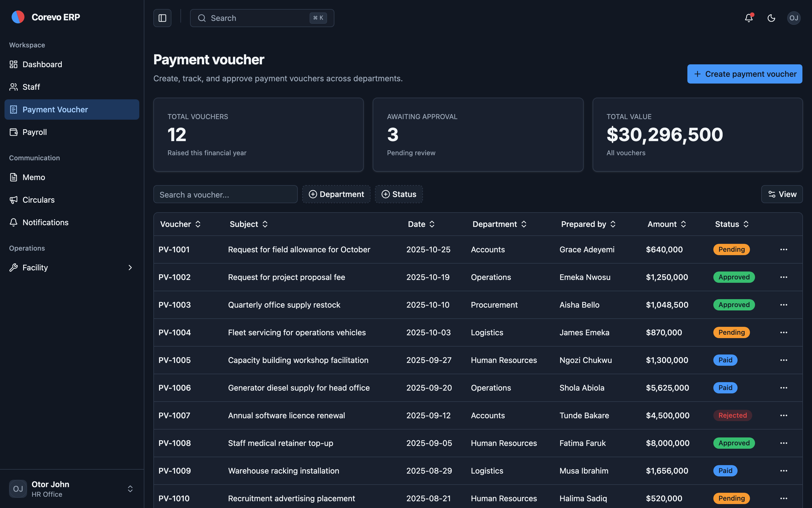This screenshot has height=508, width=812.
Task: Click Create payment voucher button
Action: 745,74
